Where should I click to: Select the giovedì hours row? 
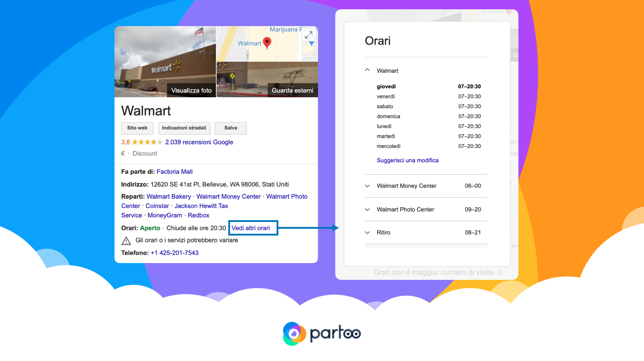point(429,86)
